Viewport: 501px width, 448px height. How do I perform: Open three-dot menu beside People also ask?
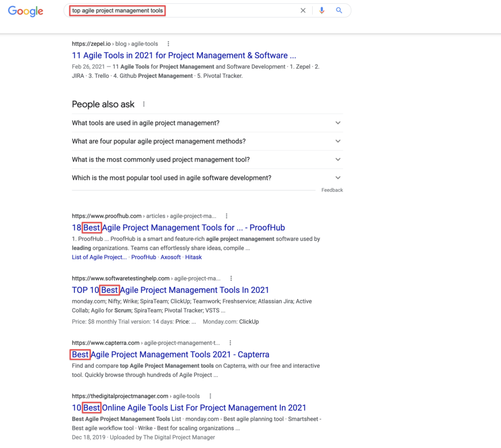(144, 104)
